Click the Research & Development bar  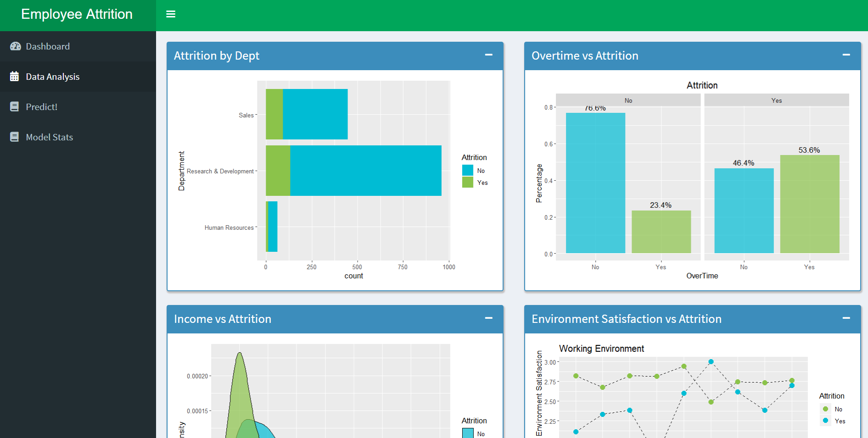click(353, 171)
